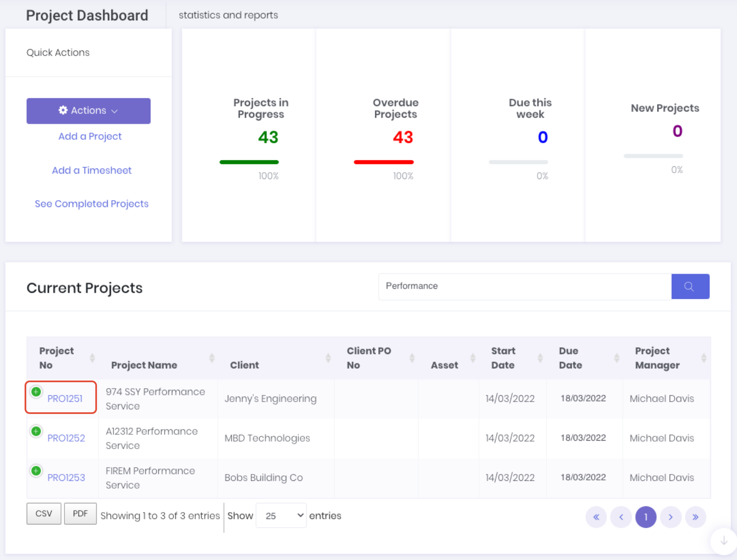Viewport: 737px width, 560px height.
Task: Select the gear icon on Actions button
Action: (62, 110)
